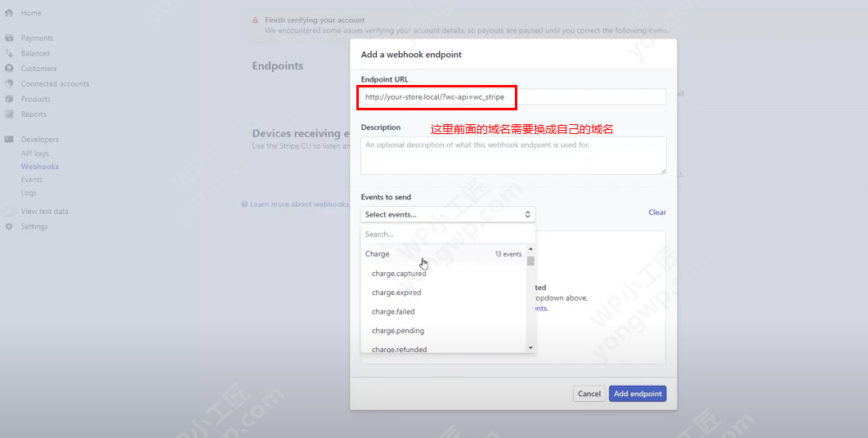Click the Clear link
Image resolution: width=868 pixels, height=438 pixels.
coord(656,212)
